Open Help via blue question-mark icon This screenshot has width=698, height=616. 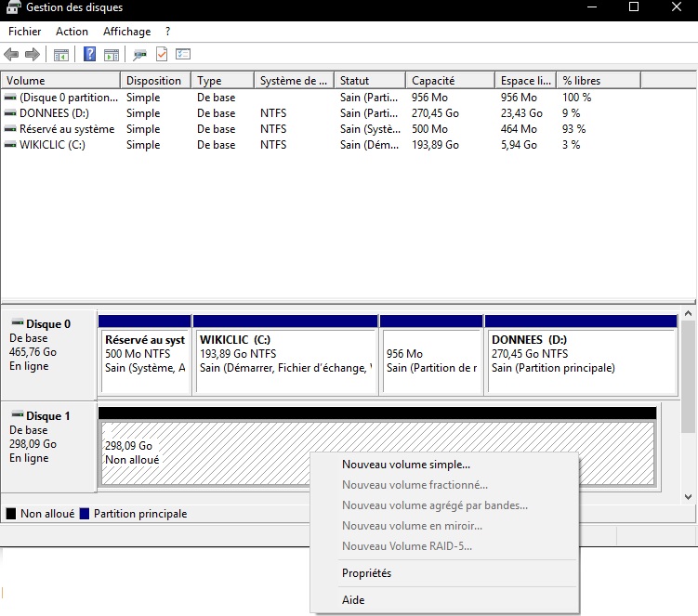[x=89, y=54]
